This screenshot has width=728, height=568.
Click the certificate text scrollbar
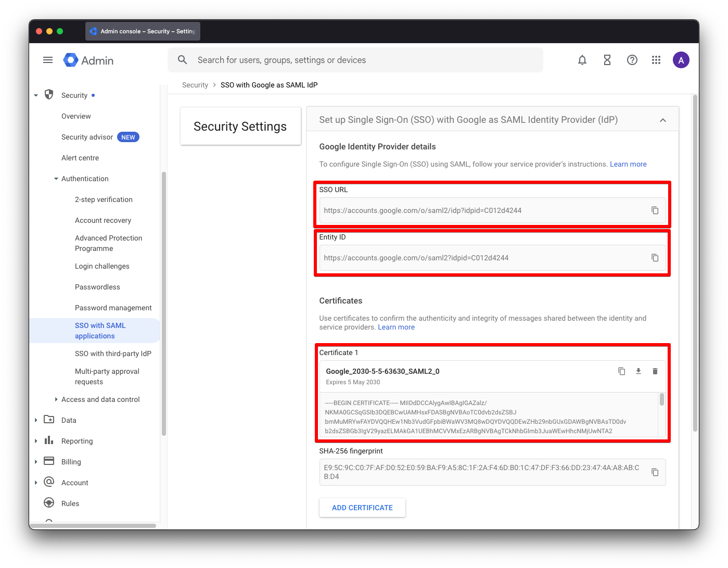(x=661, y=400)
